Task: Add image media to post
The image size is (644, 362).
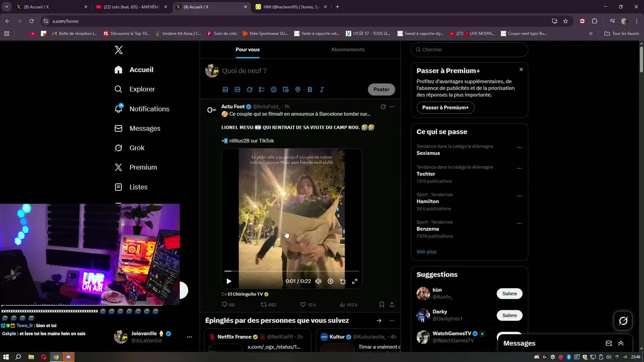Action: (225, 89)
